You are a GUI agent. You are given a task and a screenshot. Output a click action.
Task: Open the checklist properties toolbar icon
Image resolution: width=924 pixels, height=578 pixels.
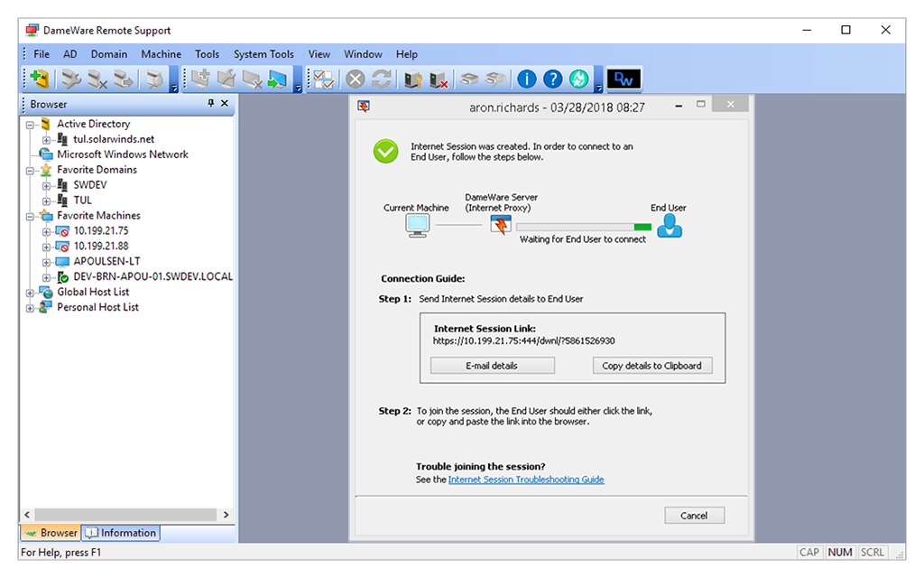click(x=322, y=79)
